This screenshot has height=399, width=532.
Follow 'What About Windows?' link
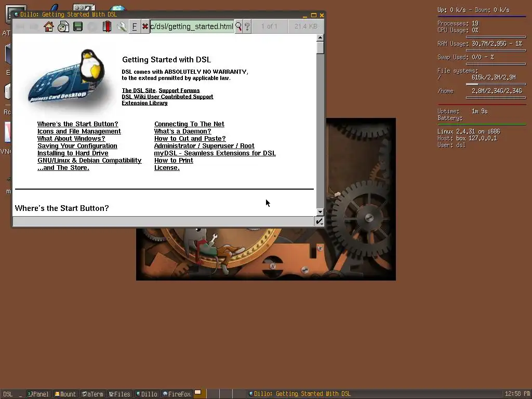pos(71,138)
